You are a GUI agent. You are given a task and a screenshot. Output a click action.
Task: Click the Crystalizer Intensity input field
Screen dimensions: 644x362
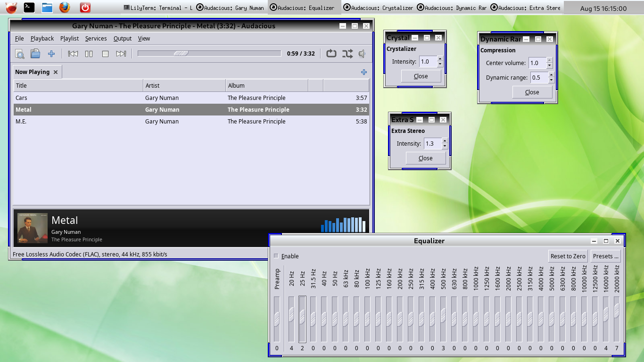click(428, 62)
